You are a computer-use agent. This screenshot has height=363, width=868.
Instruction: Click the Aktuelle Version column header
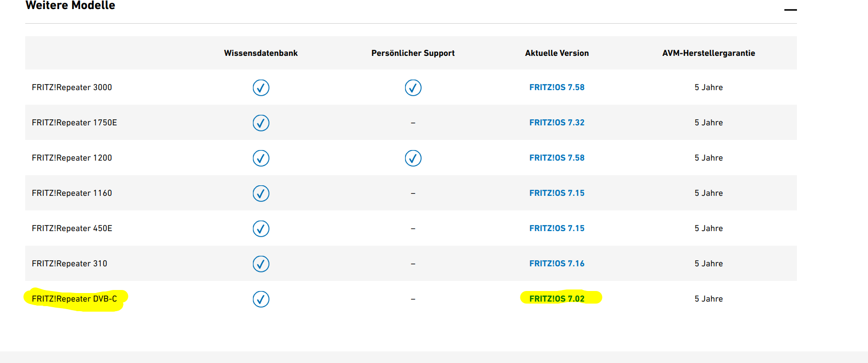[557, 53]
